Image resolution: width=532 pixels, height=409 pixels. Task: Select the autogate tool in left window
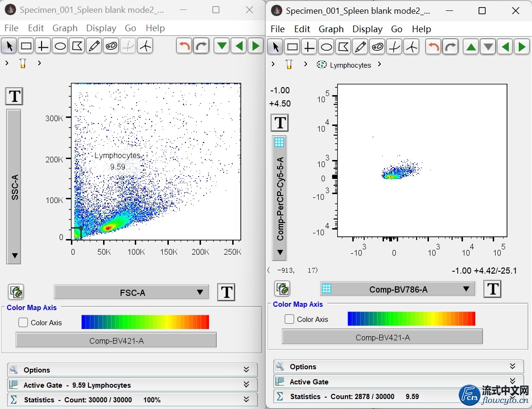111,46
